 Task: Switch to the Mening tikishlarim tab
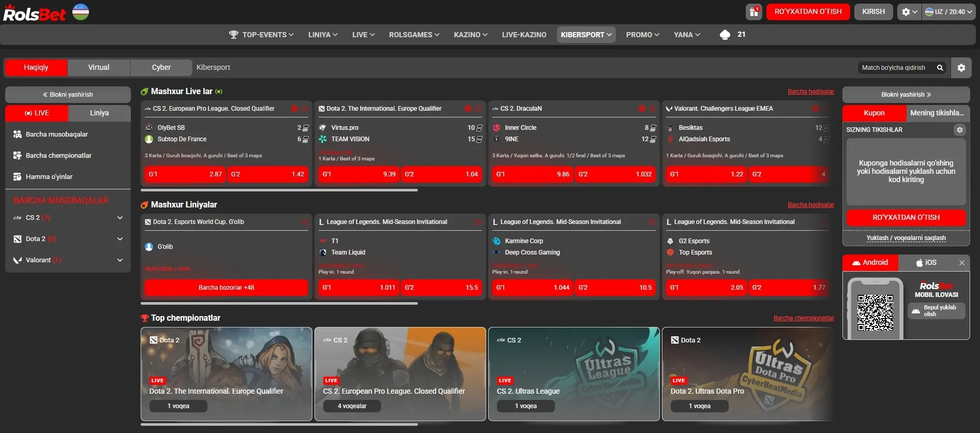(x=938, y=113)
